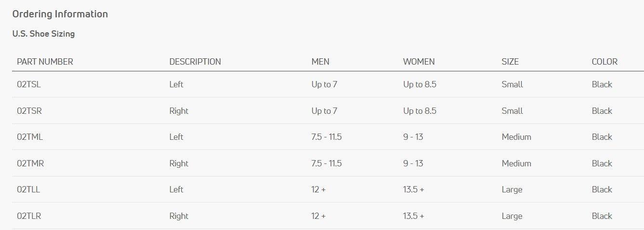
Task: Click the DESCRIPTION column header
Action: tap(195, 62)
